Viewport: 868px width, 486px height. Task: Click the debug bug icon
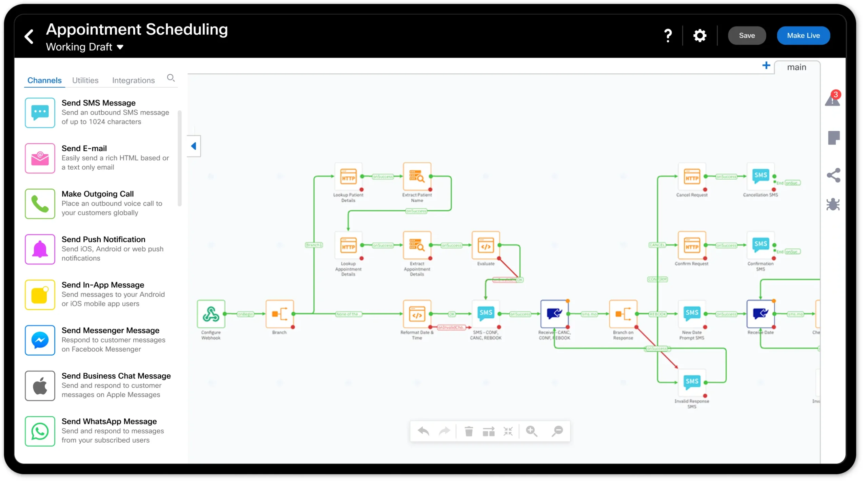click(x=833, y=205)
